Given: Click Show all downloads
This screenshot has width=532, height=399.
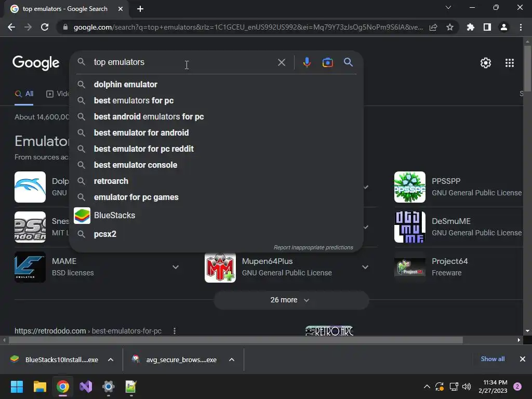Looking at the screenshot, I should click(493, 359).
